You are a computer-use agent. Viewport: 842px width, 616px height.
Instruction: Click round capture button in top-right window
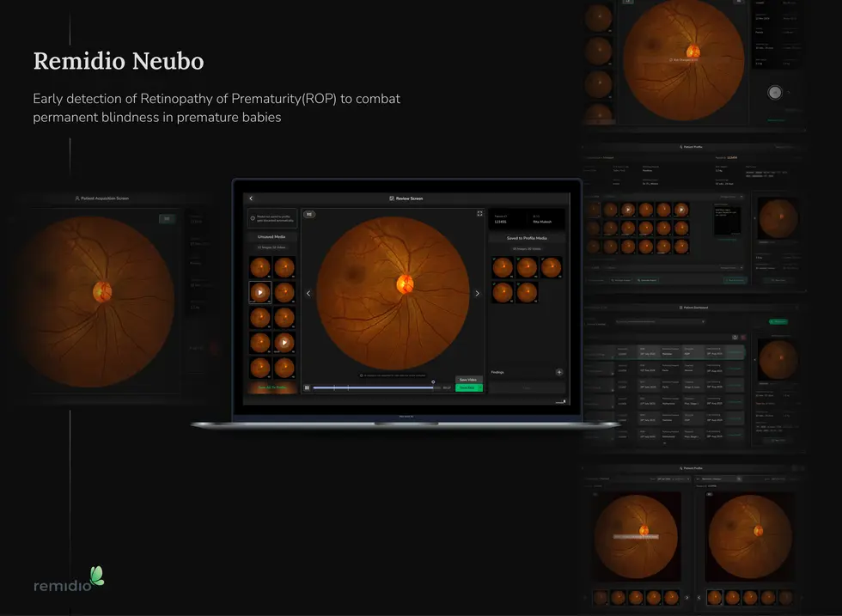click(x=774, y=93)
